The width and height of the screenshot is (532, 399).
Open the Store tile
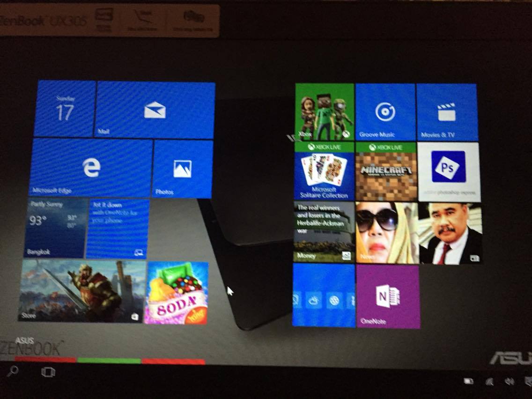[82, 291]
